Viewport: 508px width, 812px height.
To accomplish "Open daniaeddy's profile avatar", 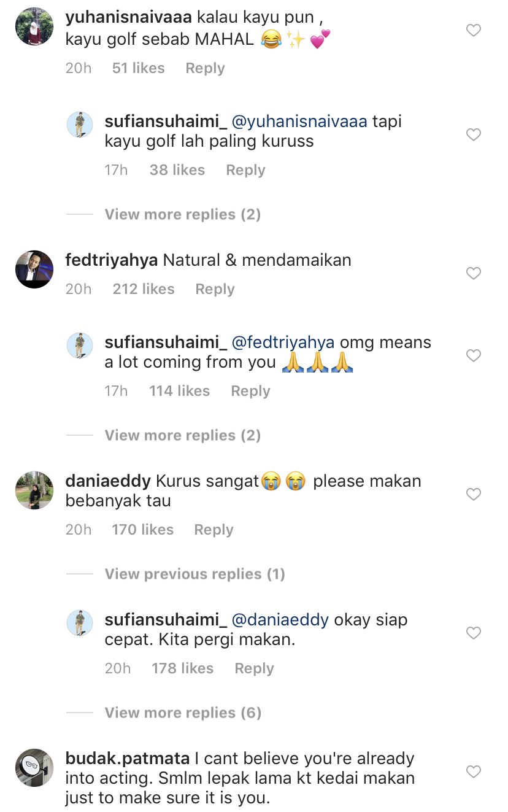I will (x=34, y=490).
